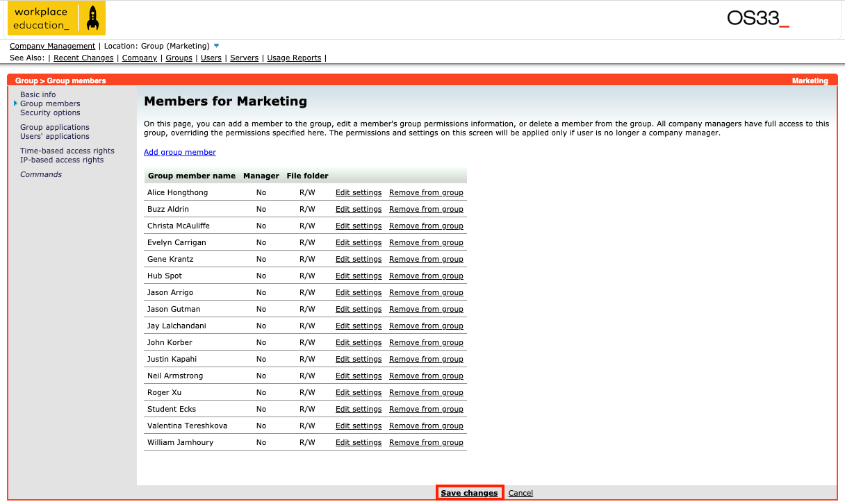Viewport: 845px width, 504px height.
Task: Open the Groups link in See Also
Action: click(179, 58)
